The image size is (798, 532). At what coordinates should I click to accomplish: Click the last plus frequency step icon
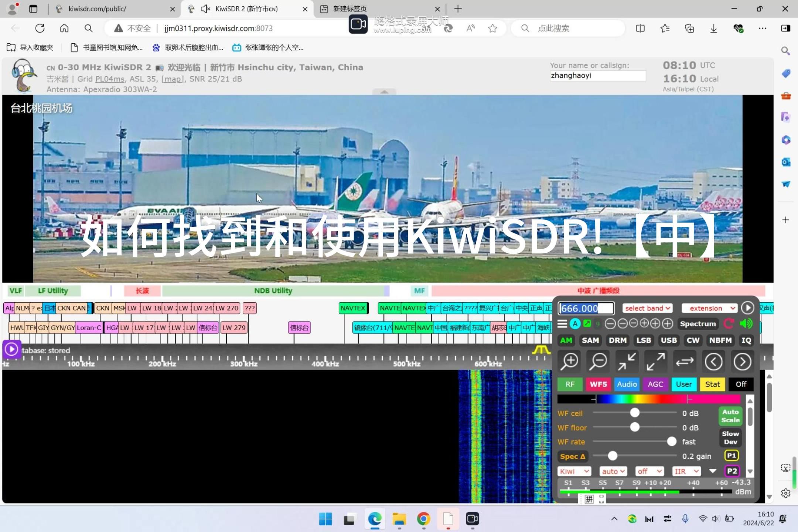(x=667, y=324)
